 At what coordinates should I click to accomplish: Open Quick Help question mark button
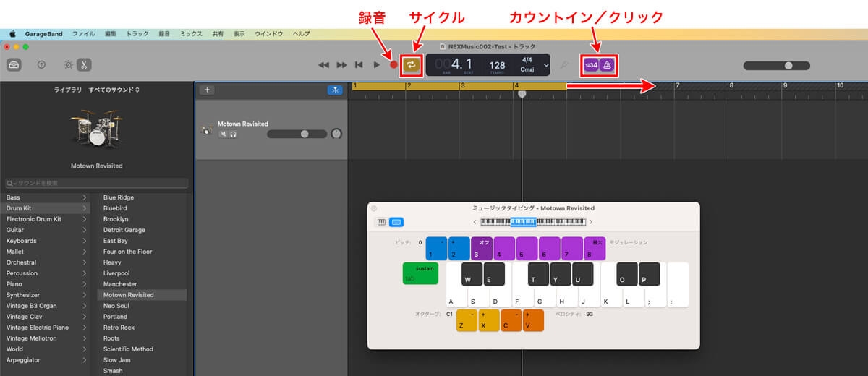tap(41, 64)
